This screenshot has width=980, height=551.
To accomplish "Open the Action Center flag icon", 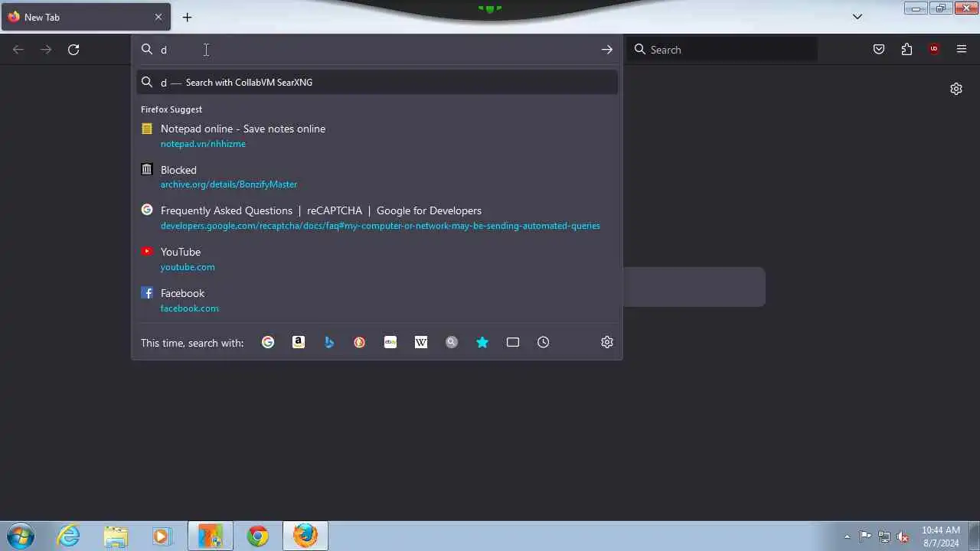I will (865, 536).
